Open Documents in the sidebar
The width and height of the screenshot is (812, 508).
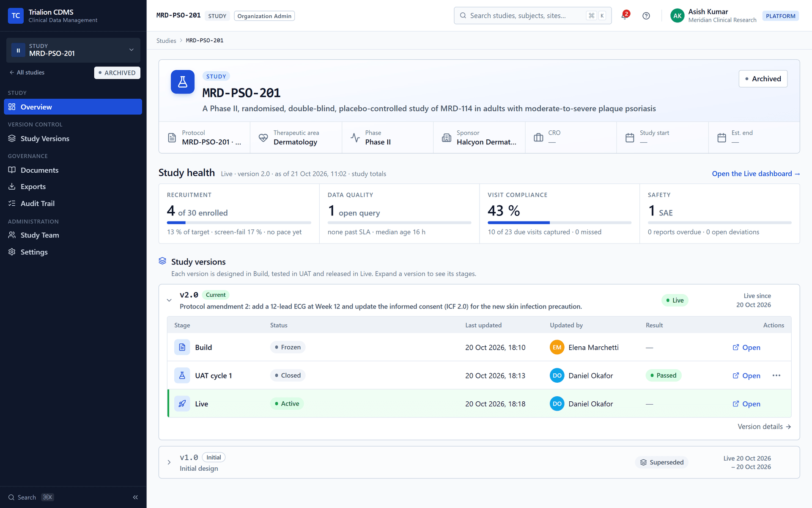[x=73, y=170]
